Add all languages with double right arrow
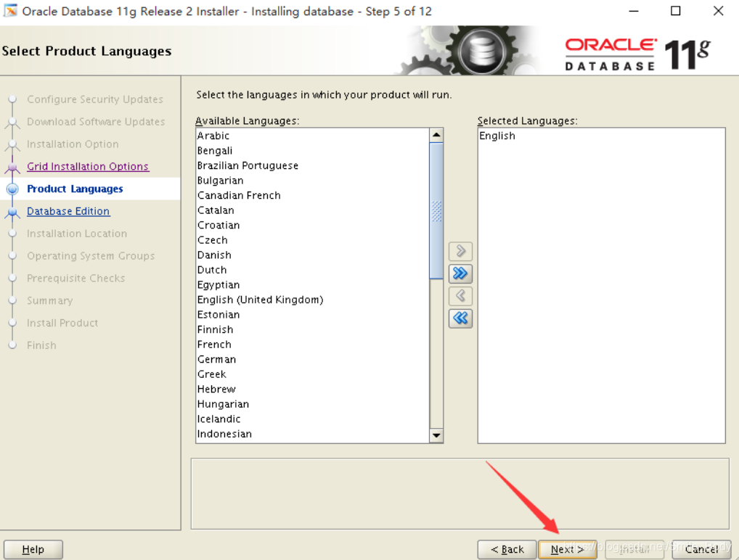739x560 pixels. coord(460,273)
